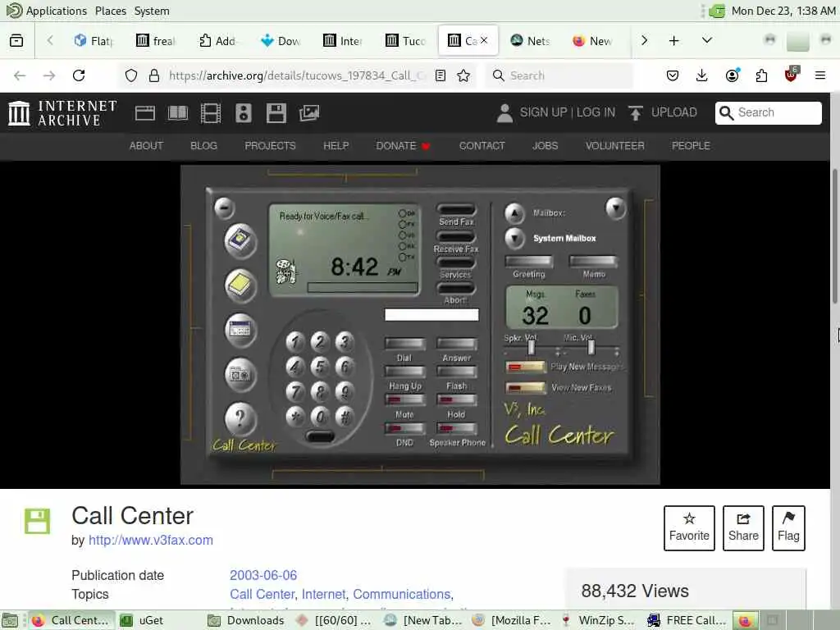Switch to the Dow tab
This screenshot has height=630, width=840.
[281, 41]
